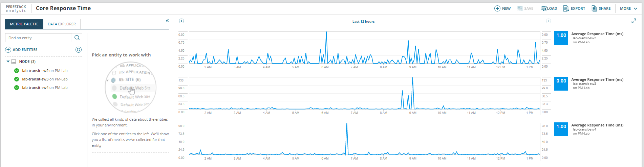Click the SHARE document icon
The height and width of the screenshot is (167, 644).
[x=594, y=8]
